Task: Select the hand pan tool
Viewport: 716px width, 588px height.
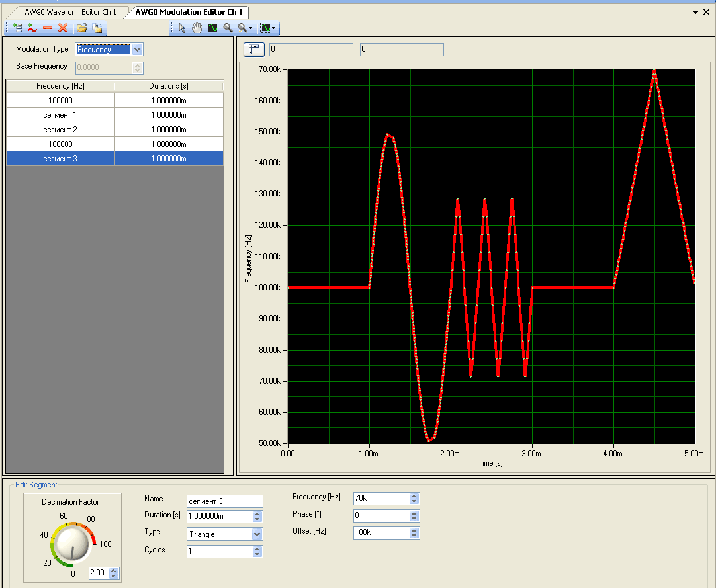Action: click(197, 28)
